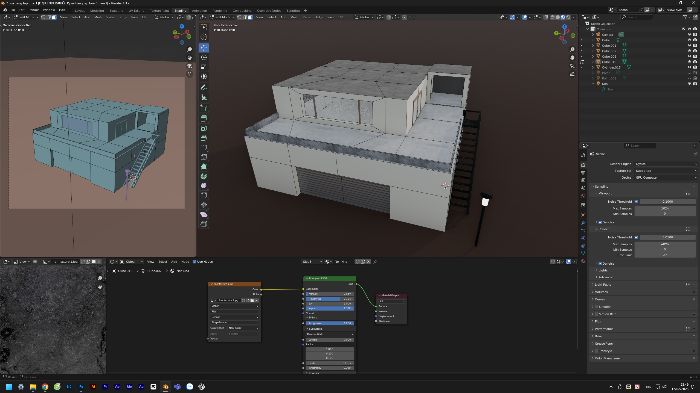Viewport: 700px width, 393px height.
Task: Click the texture image preview thumbnail
Action: click(x=53, y=320)
